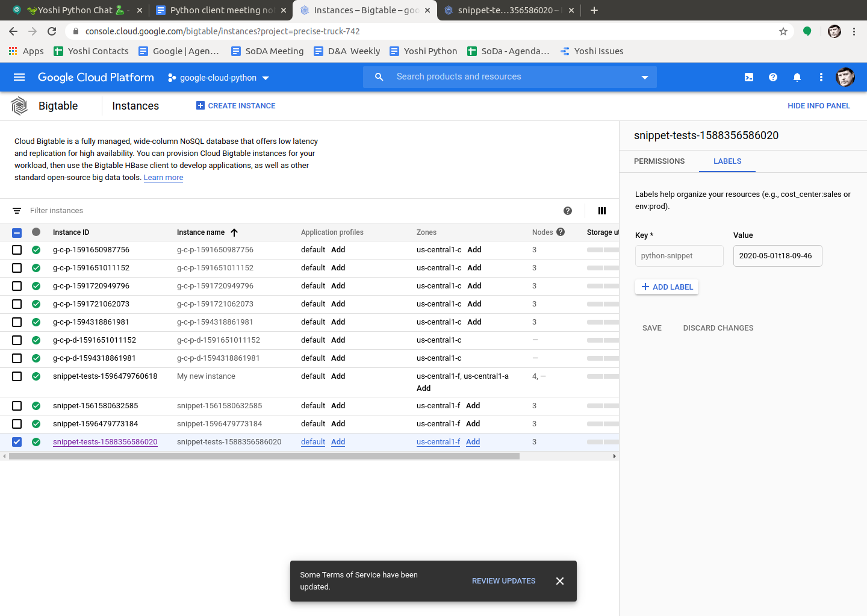The width and height of the screenshot is (867, 616).
Task: Click REVIEW UPDATES in notification
Action: coord(504,581)
